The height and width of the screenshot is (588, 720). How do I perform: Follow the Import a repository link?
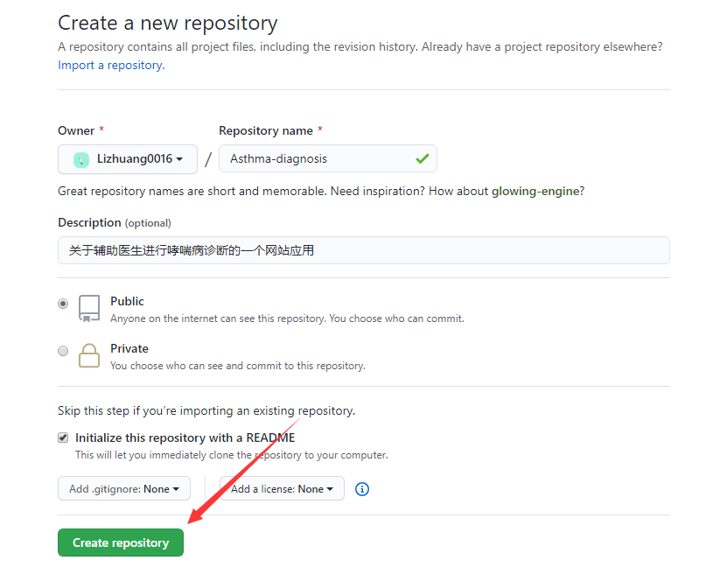point(109,65)
